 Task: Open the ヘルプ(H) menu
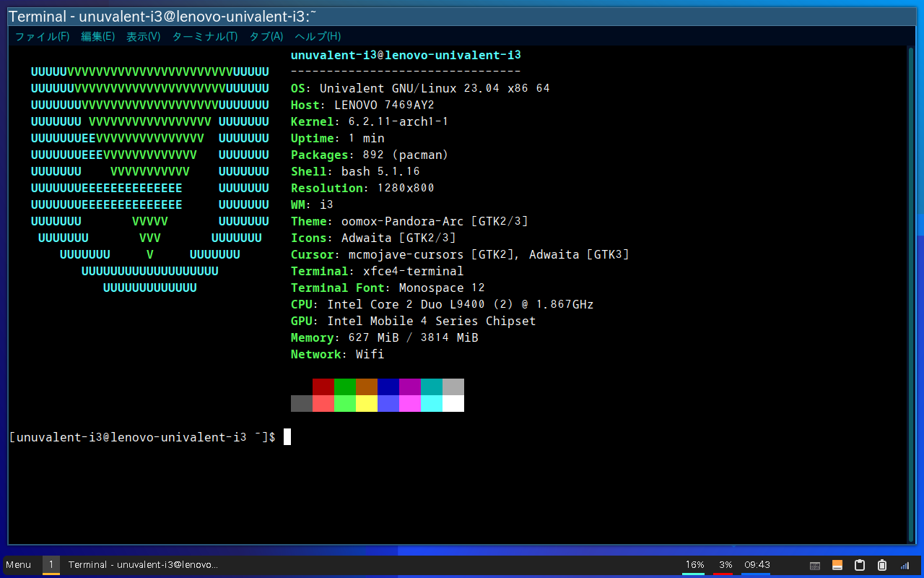[x=318, y=36]
